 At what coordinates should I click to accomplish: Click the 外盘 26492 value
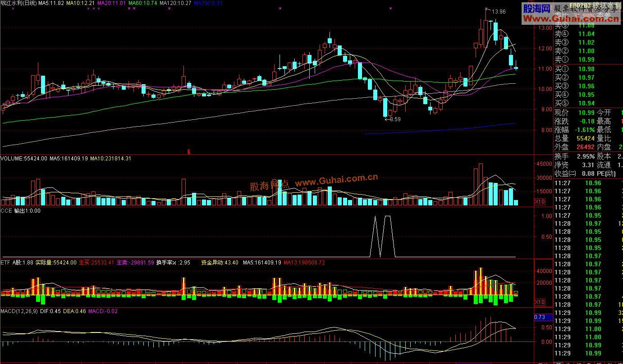click(585, 147)
